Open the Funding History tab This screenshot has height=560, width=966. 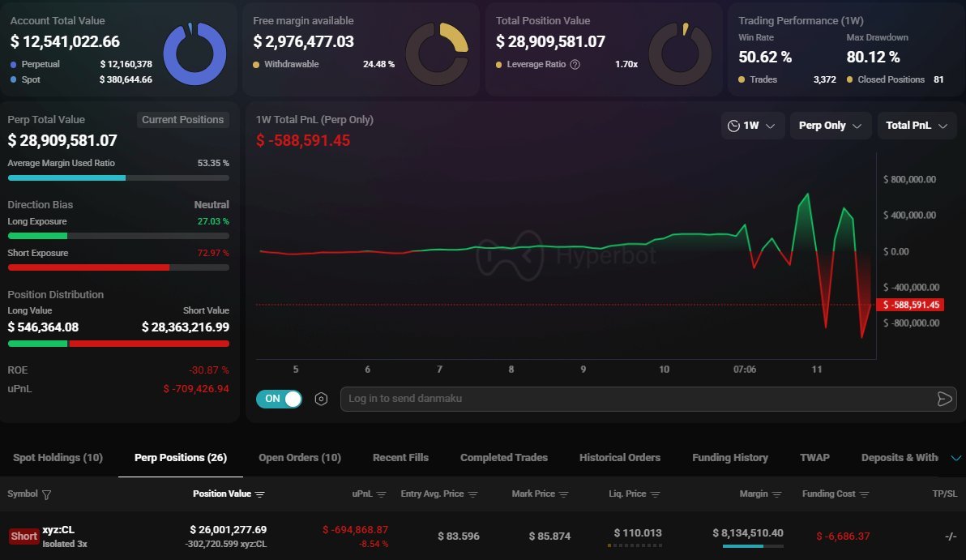(x=729, y=457)
